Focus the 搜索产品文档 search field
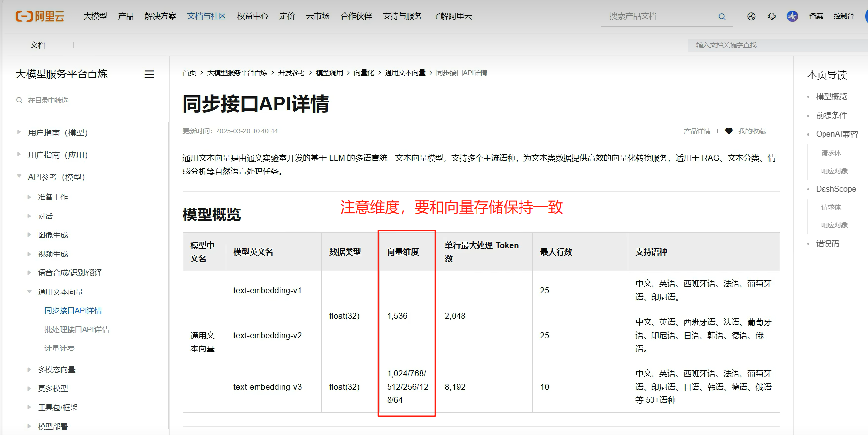Screen dimensions: 868x435 [666, 16]
